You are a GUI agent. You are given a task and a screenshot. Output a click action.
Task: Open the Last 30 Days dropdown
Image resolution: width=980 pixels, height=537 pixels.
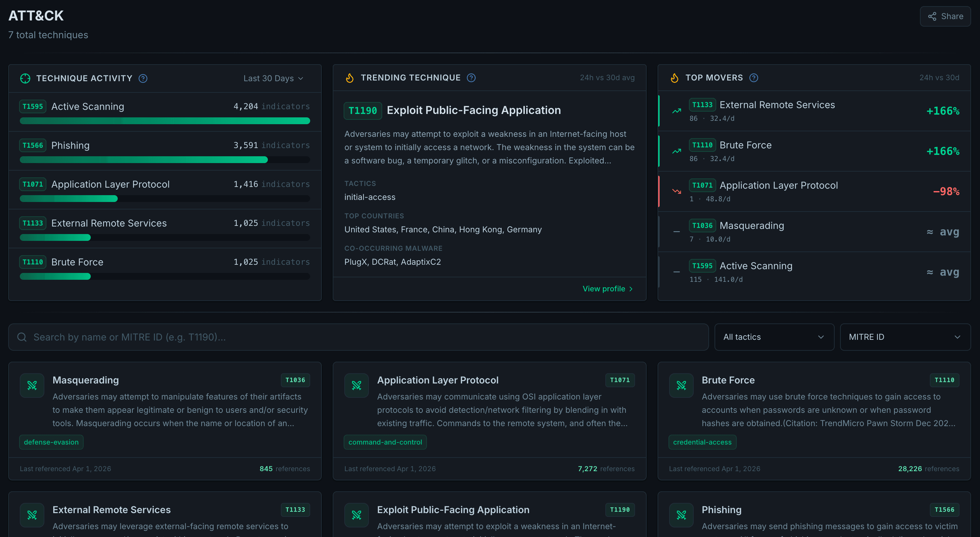[273, 78]
